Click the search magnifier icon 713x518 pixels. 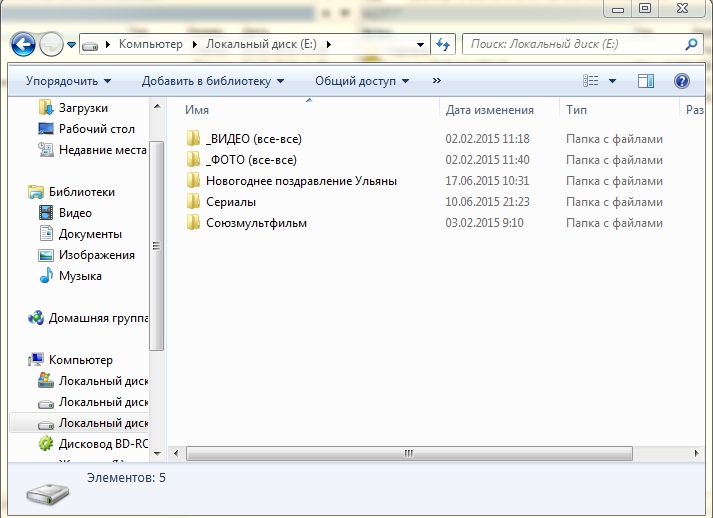[x=691, y=45]
